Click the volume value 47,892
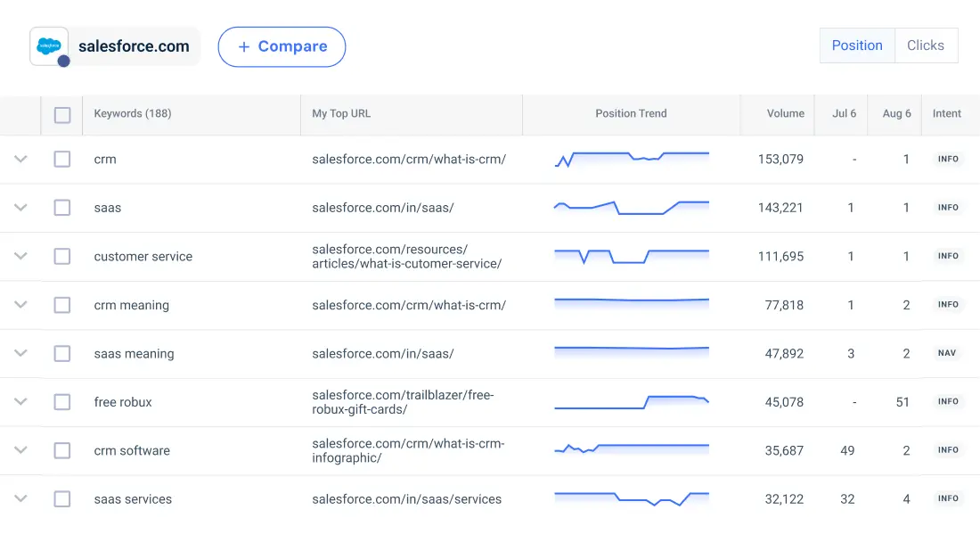 [x=784, y=353]
